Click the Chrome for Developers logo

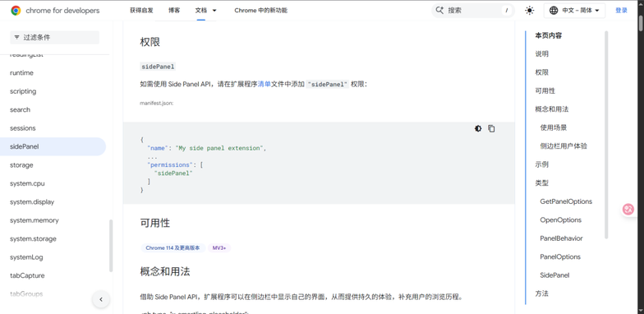tap(55, 11)
